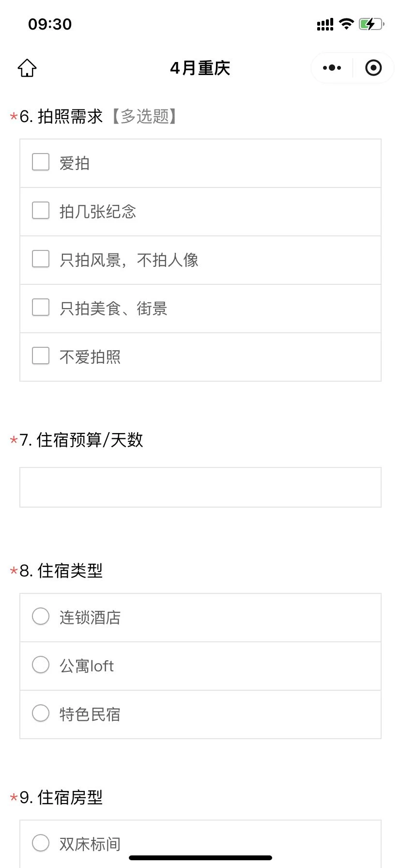Check the 爱拍 checkbox
This screenshot has width=401, height=868.
coord(41,162)
